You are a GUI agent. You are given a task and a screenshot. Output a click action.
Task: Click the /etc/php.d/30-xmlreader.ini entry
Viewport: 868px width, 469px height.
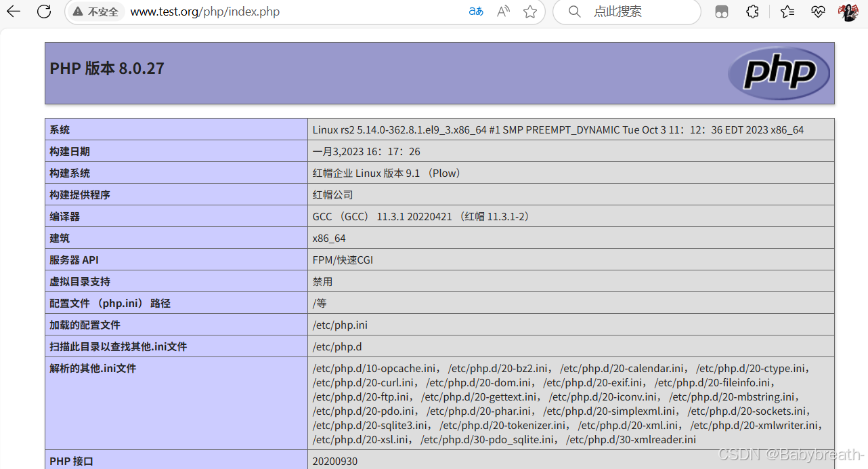631,439
